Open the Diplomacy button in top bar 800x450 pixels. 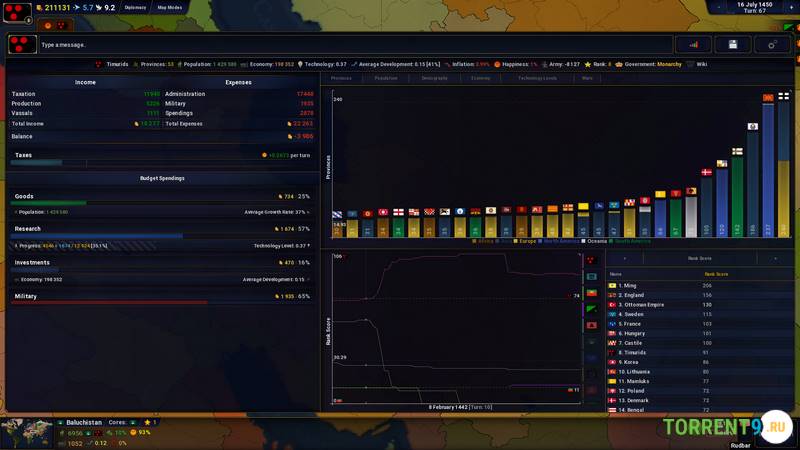pyautogui.click(x=135, y=8)
